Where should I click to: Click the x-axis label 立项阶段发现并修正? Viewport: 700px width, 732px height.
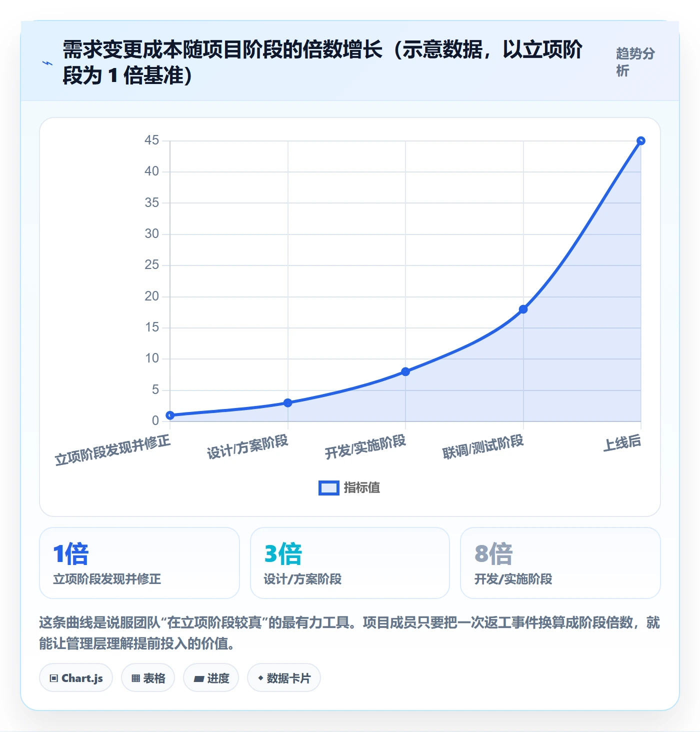(x=112, y=450)
